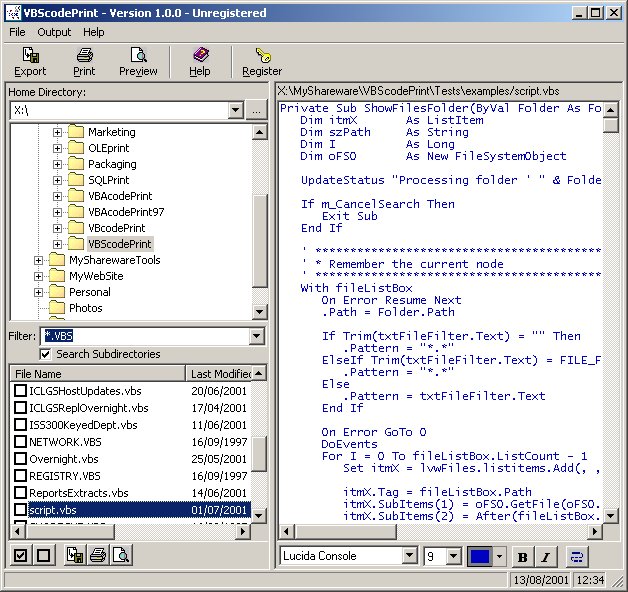Click the deselect all files icon

[x=43, y=556]
